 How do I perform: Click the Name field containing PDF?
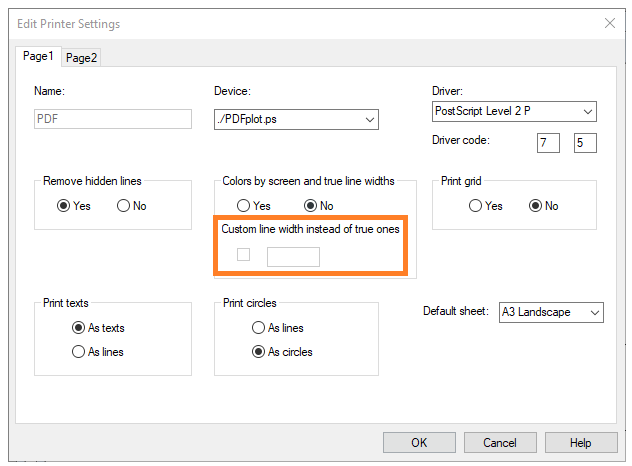click(x=112, y=119)
